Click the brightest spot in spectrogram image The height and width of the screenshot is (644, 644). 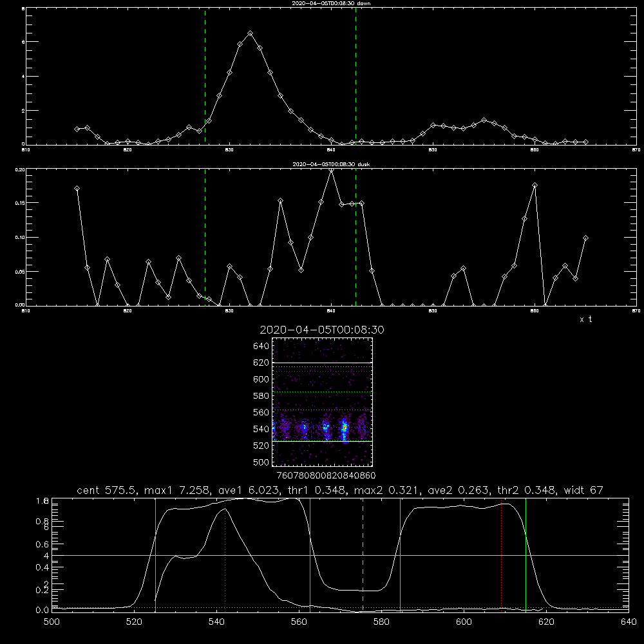[x=345, y=428]
